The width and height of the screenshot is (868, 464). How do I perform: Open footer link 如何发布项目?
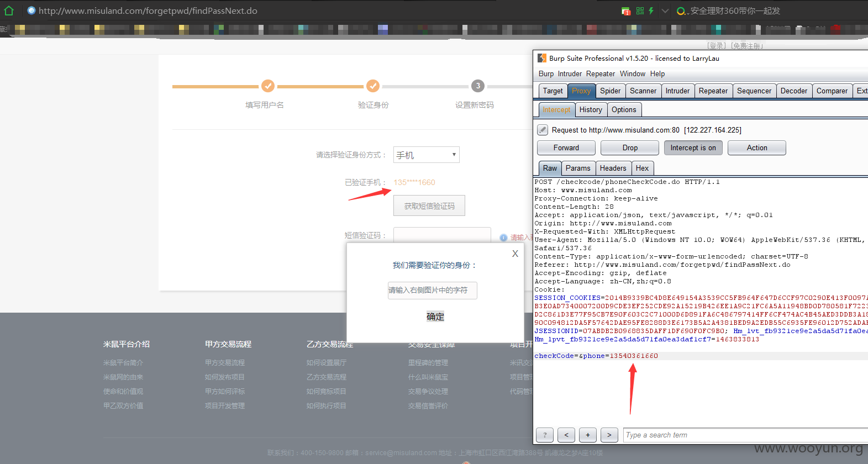point(225,377)
